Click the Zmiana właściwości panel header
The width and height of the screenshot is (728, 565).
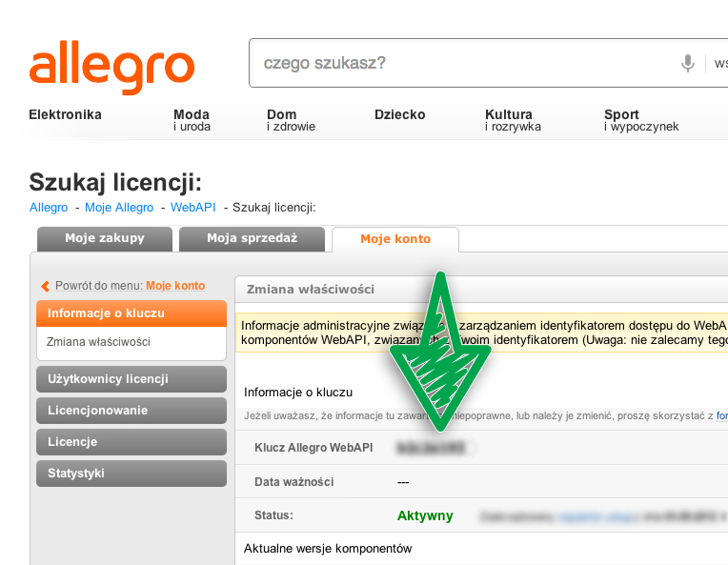[x=481, y=290]
